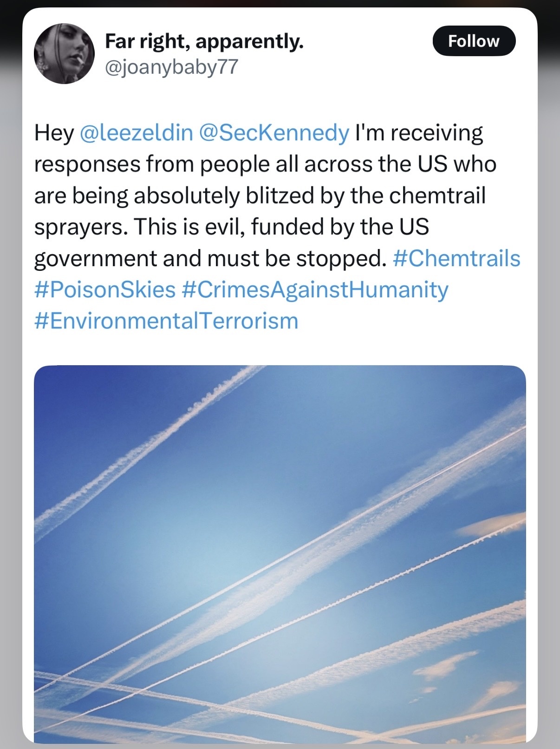560x749 pixels.
Task: Open the display name 'Far right, apparently.'
Action: tap(204, 41)
